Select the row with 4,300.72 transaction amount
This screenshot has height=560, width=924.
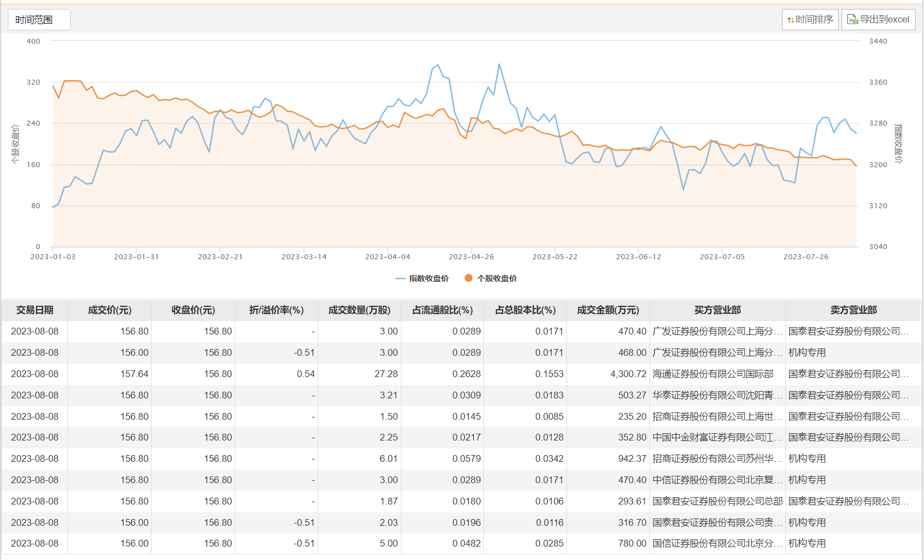pos(628,374)
